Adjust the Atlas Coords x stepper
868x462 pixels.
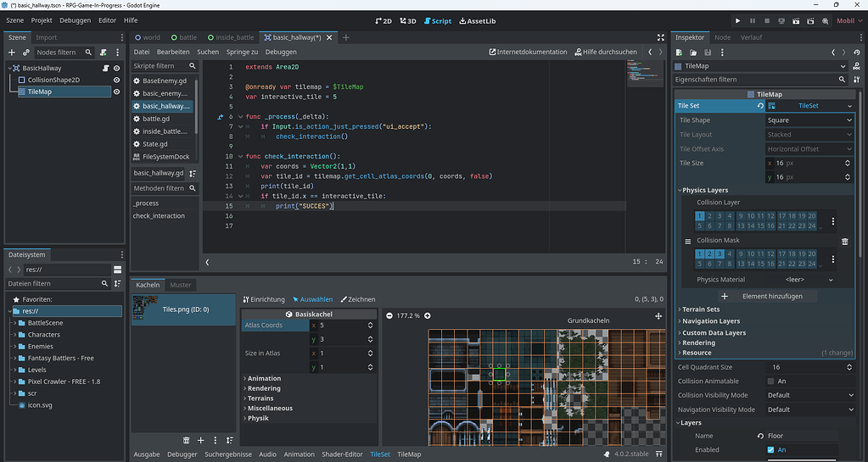(x=370, y=326)
